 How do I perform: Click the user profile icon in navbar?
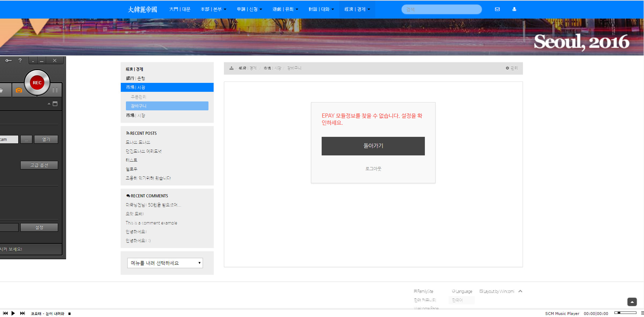[514, 9]
